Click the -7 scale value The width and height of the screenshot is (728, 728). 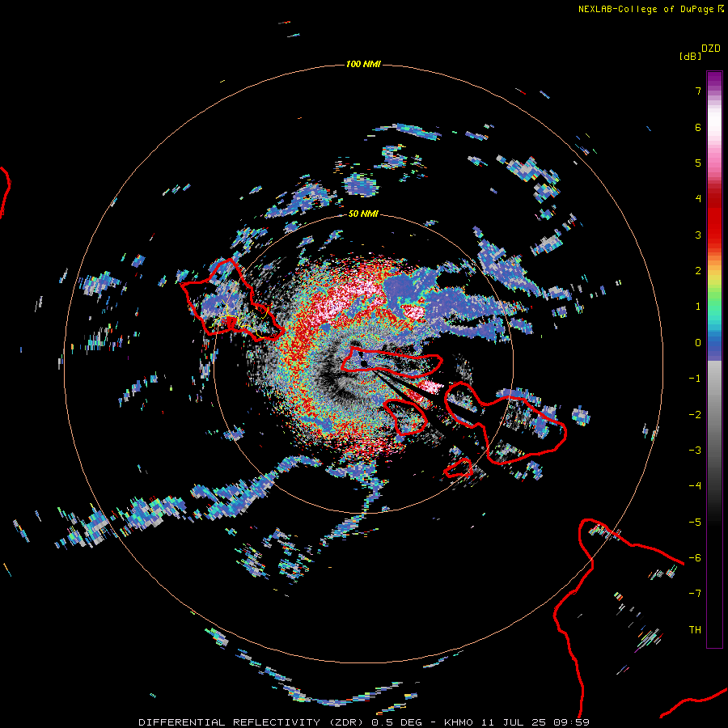tap(695, 594)
